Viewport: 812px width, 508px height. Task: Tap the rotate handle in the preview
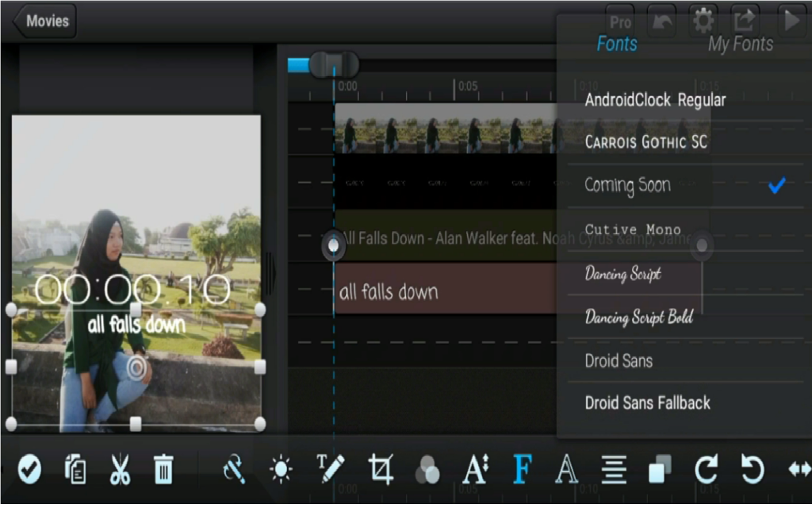tap(136, 367)
